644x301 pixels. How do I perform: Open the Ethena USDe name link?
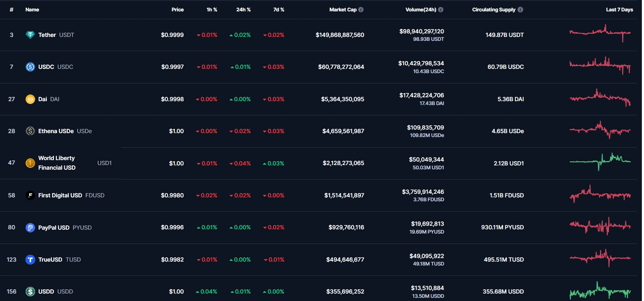tap(56, 131)
